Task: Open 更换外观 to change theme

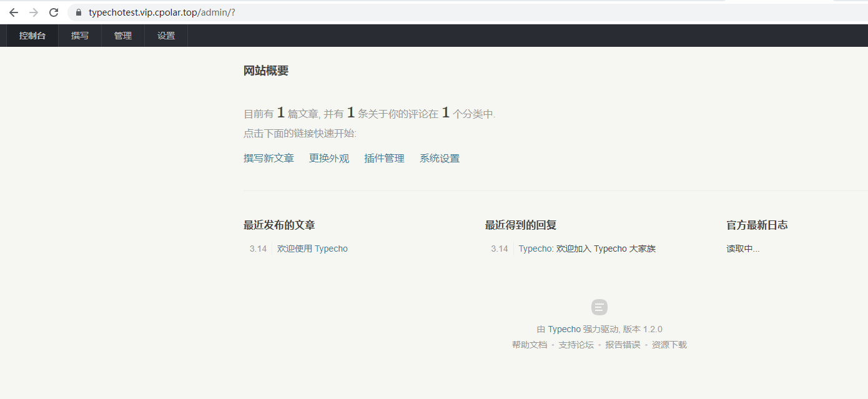Action: (x=328, y=158)
